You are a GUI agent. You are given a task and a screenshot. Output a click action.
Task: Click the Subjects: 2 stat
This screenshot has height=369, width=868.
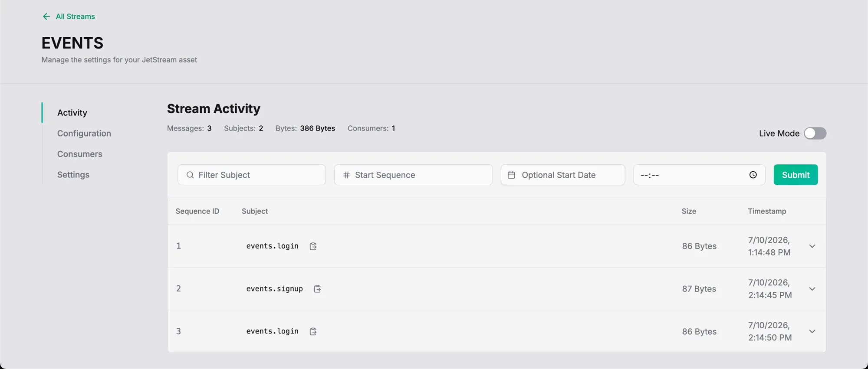tap(243, 128)
